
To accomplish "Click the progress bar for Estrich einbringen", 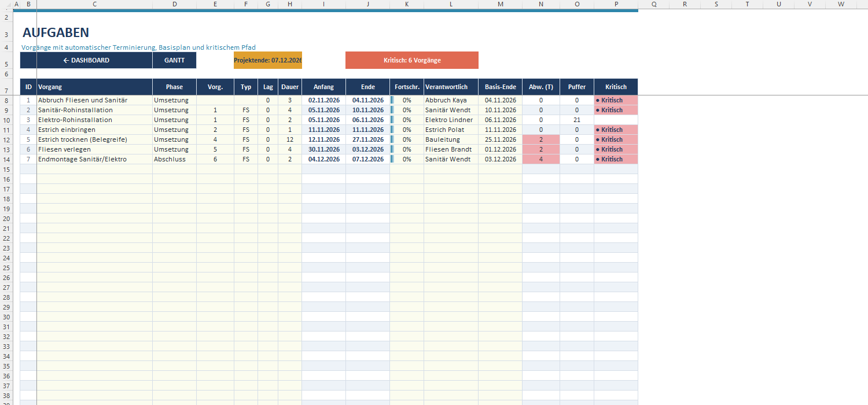I will click(407, 130).
